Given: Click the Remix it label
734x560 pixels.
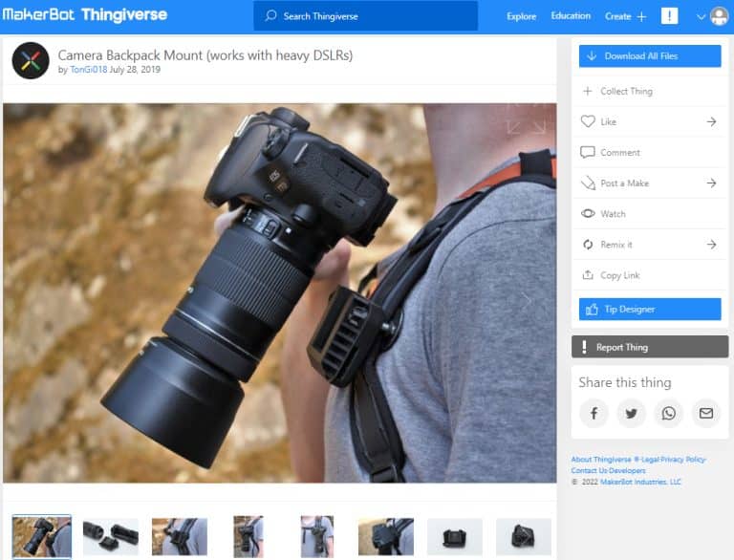Looking at the screenshot, I should coord(616,245).
